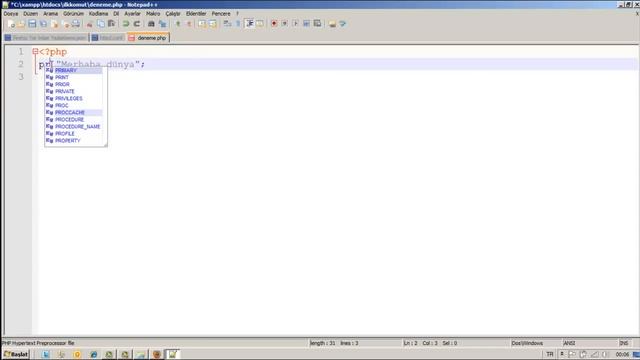Click the Close All documents icon
This screenshot has width=640, height=360.
[x=65, y=24]
